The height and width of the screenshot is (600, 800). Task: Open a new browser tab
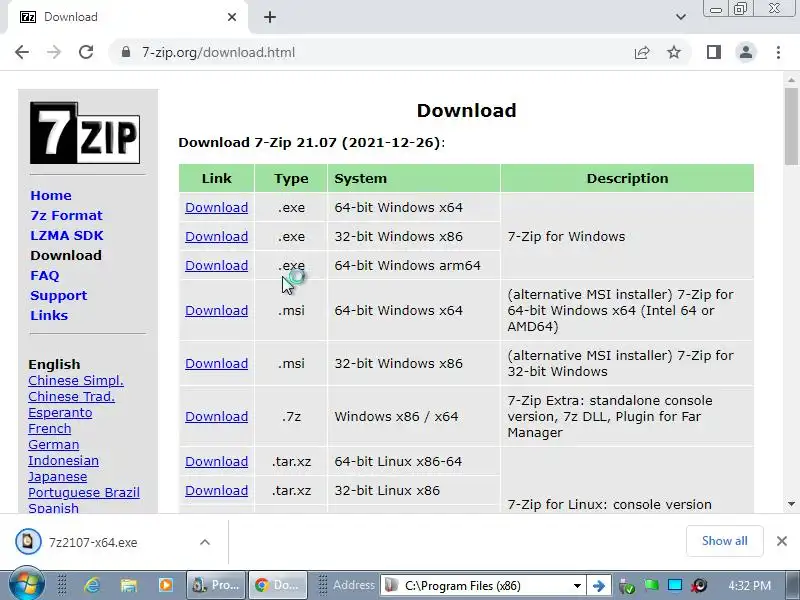pyautogui.click(x=270, y=17)
